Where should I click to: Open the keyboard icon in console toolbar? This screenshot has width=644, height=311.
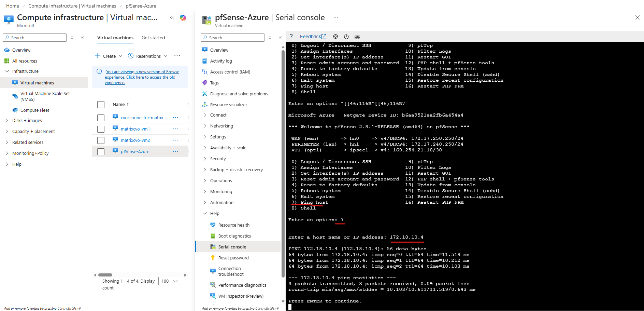(357, 37)
